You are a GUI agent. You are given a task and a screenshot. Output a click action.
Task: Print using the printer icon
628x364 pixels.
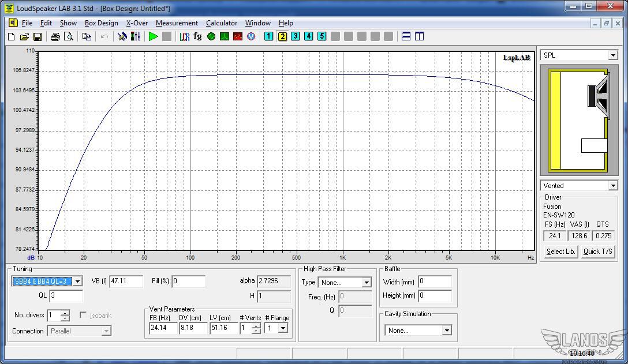coord(55,37)
